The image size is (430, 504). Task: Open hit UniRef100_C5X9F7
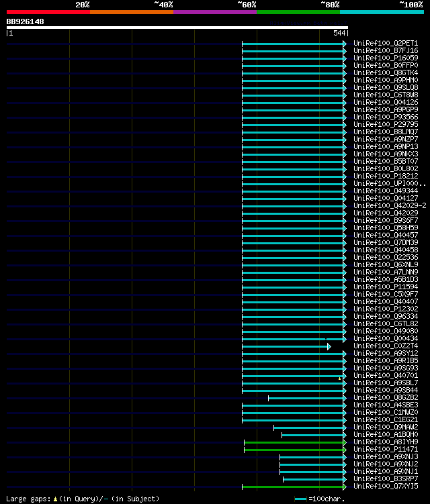[x=386, y=295]
